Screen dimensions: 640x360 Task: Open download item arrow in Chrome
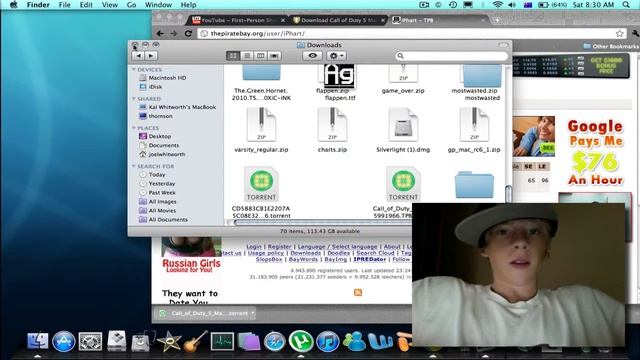(253, 313)
